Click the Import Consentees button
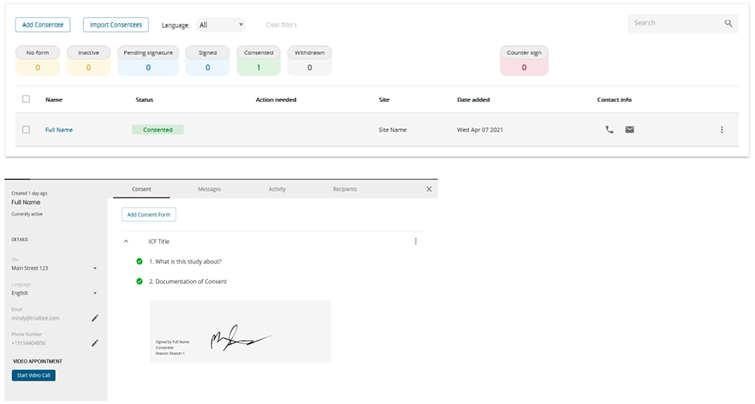 click(116, 25)
